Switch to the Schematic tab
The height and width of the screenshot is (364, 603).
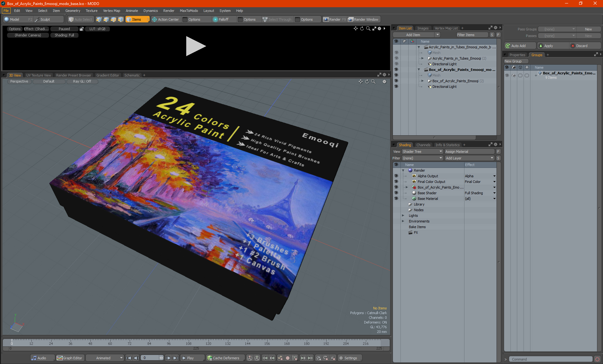click(x=132, y=75)
